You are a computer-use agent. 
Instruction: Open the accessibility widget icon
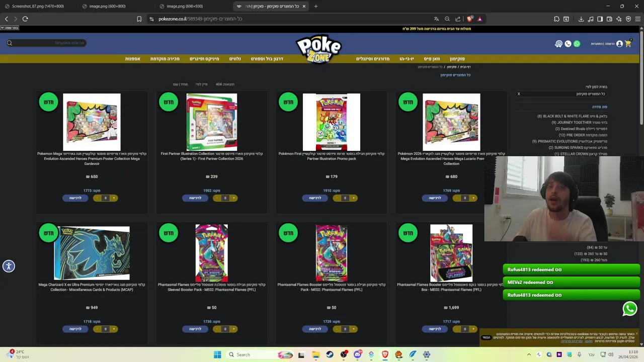click(x=9, y=266)
